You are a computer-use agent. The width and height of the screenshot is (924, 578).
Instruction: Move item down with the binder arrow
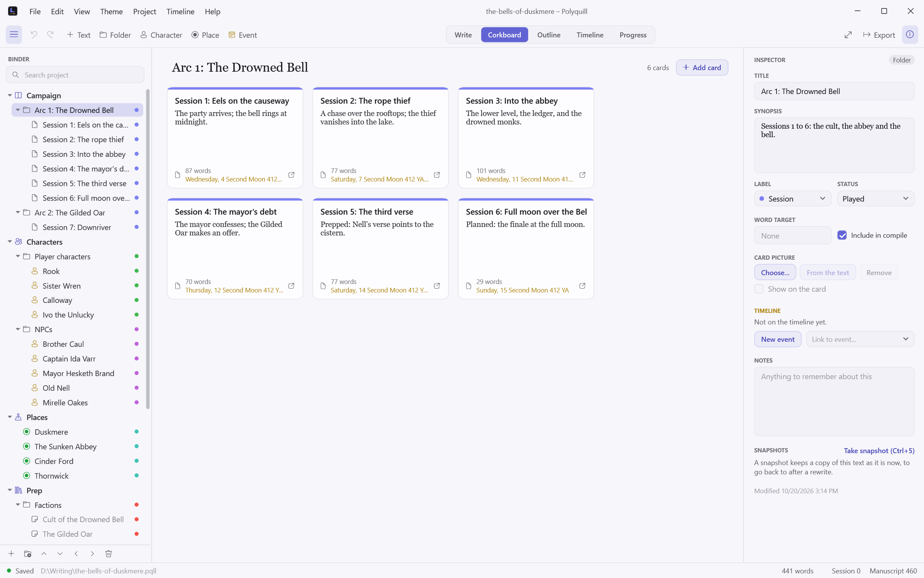click(60, 554)
